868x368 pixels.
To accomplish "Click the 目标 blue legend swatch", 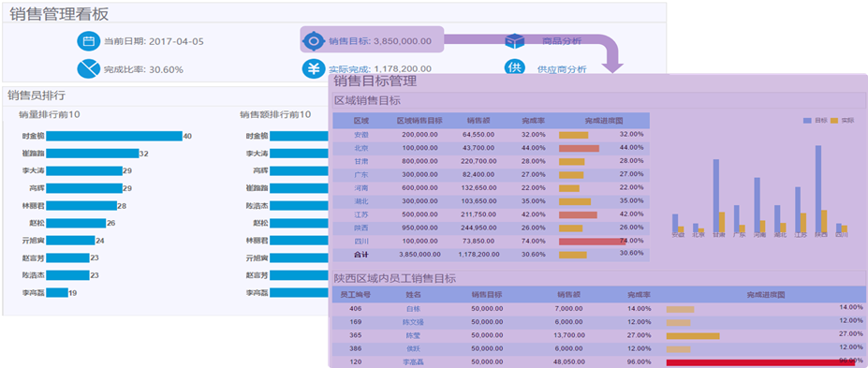I will pyautogui.click(x=806, y=120).
